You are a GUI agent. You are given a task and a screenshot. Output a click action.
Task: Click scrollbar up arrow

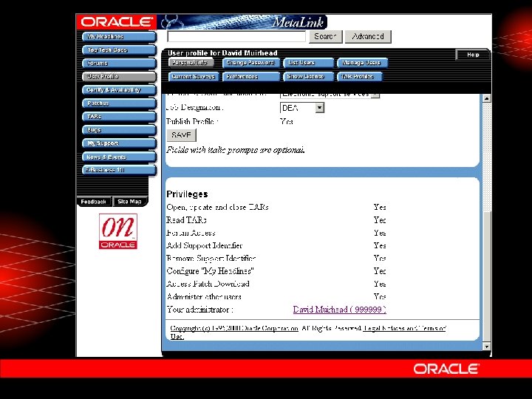[x=486, y=99]
